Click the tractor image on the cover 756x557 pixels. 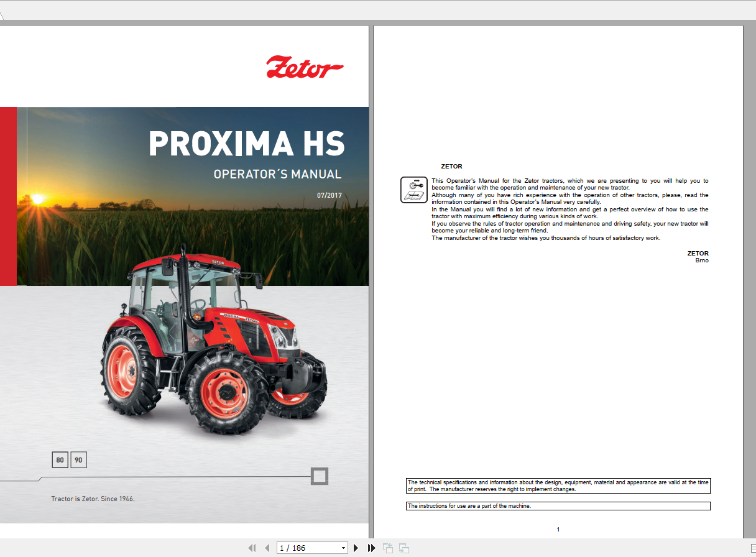213,341
